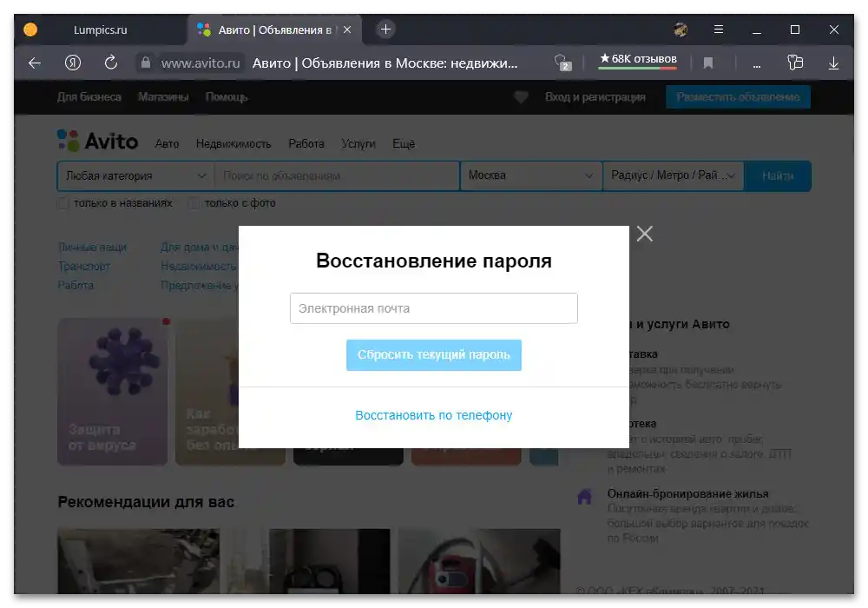Image resolution: width=868 pixels, height=608 pixels.
Task: Click the www.avito.ru address
Action: click(201, 63)
